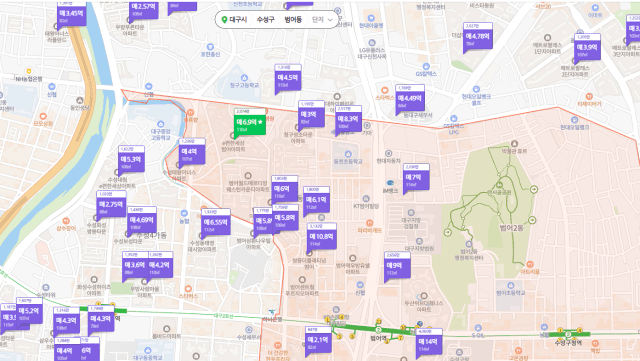
Task: Click the 청구고등학교 school icon
Action: [x=244, y=78]
